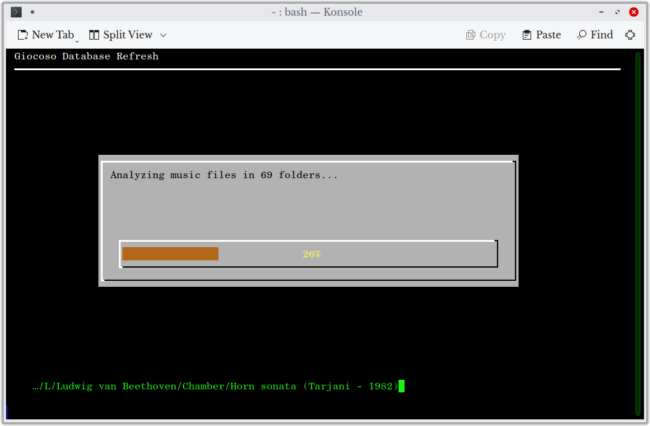Click the pin dot icon in title bar
Screen dimensions: 650x426
(x=32, y=12)
